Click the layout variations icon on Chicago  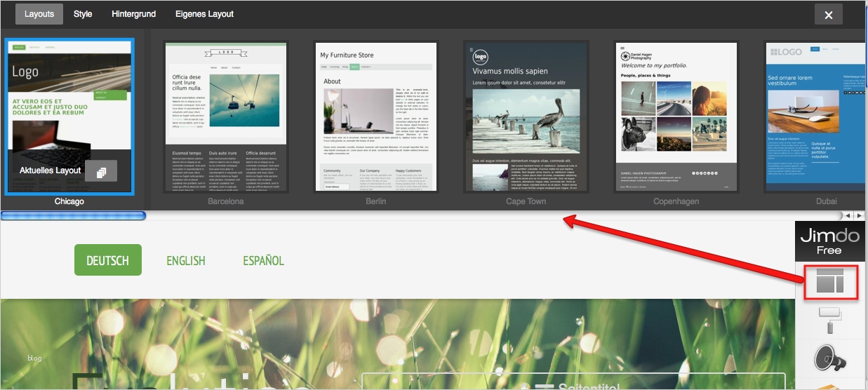coord(101,170)
